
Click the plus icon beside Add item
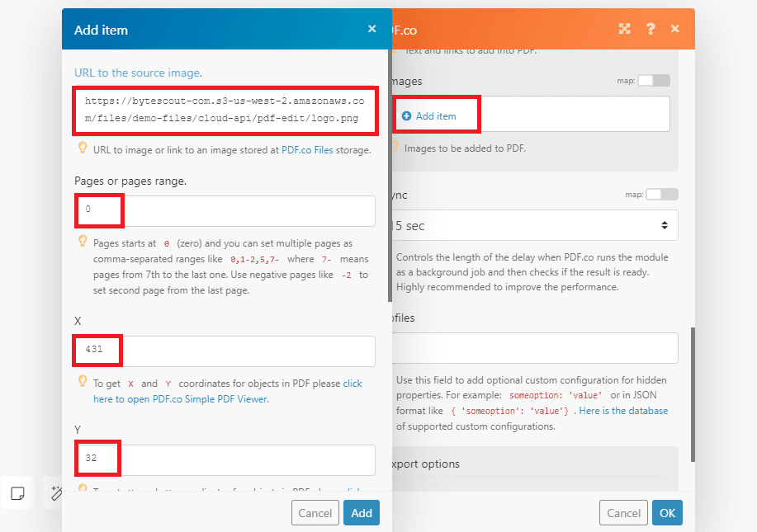coord(406,116)
